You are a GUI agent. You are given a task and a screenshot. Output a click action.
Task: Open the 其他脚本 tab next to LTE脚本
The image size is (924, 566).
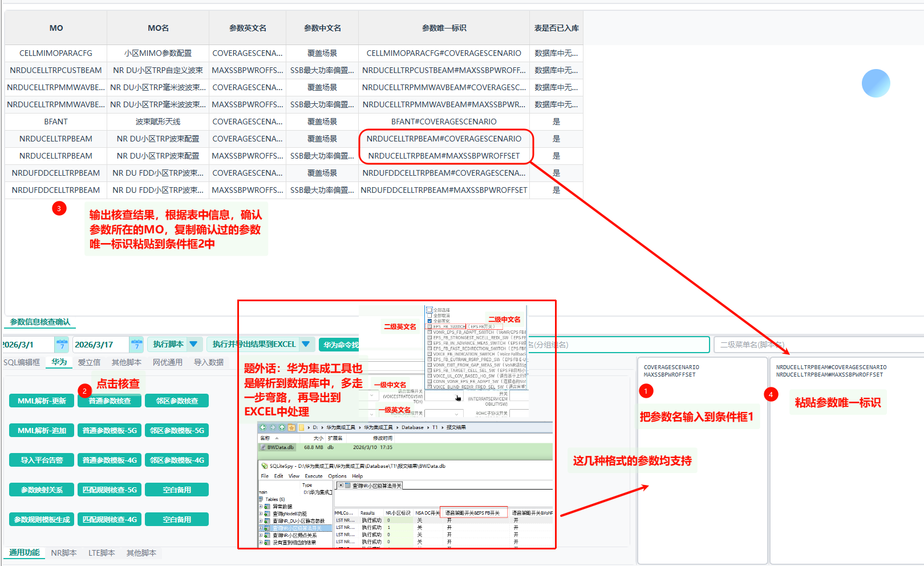coord(141,553)
